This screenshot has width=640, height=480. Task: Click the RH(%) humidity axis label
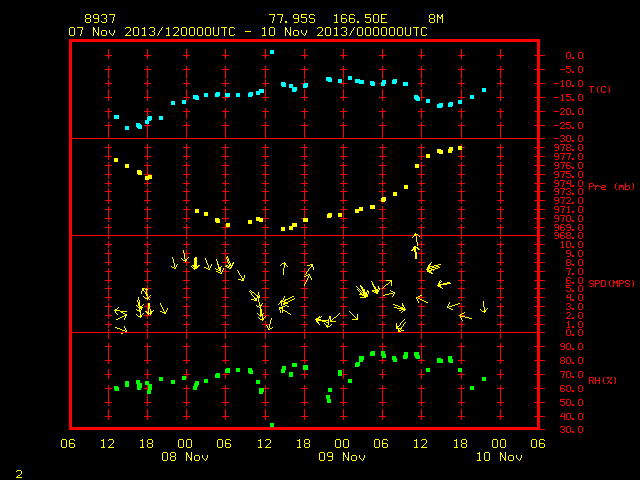602,380
